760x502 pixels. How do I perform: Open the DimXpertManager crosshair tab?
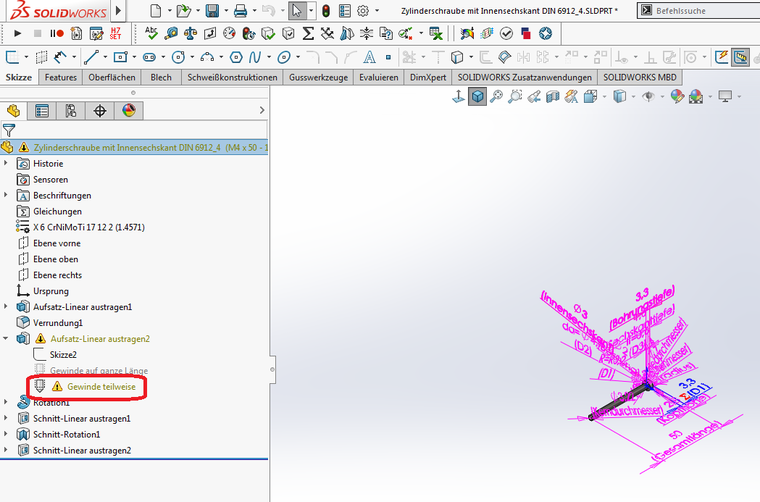coord(100,111)
